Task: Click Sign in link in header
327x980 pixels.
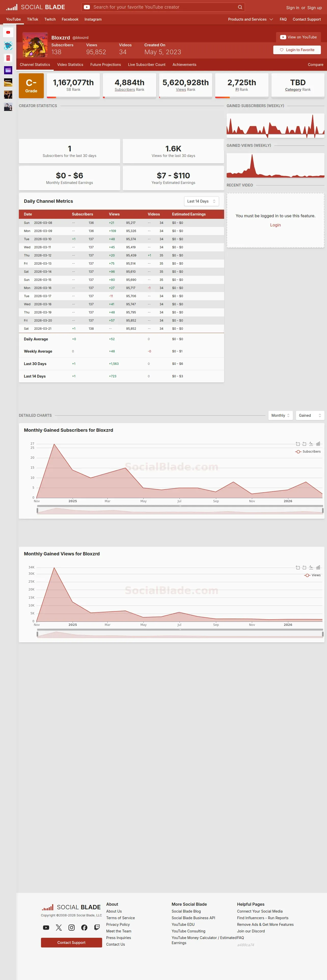Action: 292,8
